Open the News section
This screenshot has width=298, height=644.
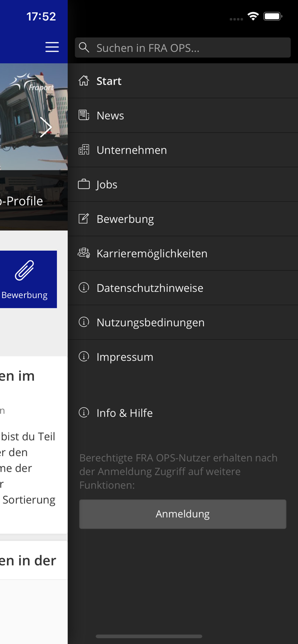(110, 115)
